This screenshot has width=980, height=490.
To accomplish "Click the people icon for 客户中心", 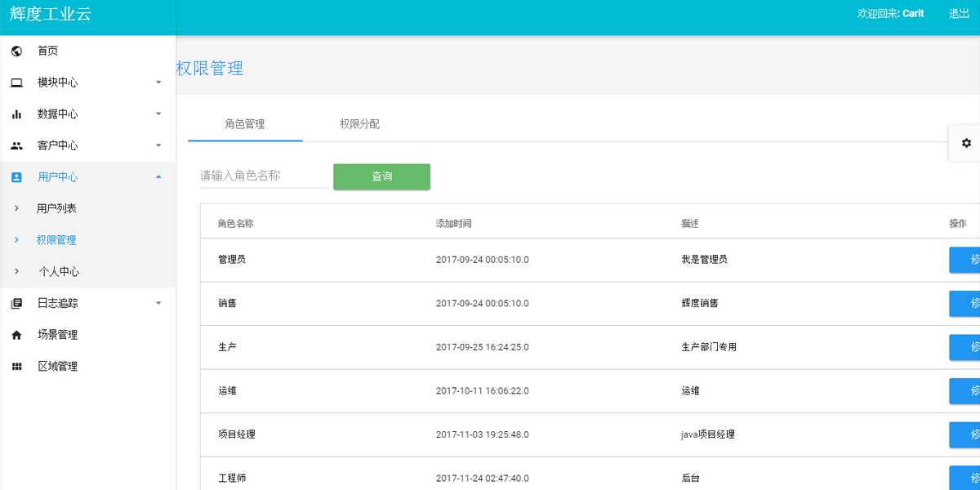I will (x=16, y=145).
